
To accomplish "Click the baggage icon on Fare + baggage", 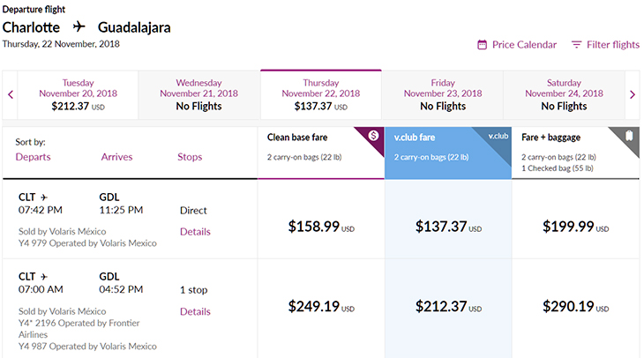I will pyautogui.click(x=629, y=136).
